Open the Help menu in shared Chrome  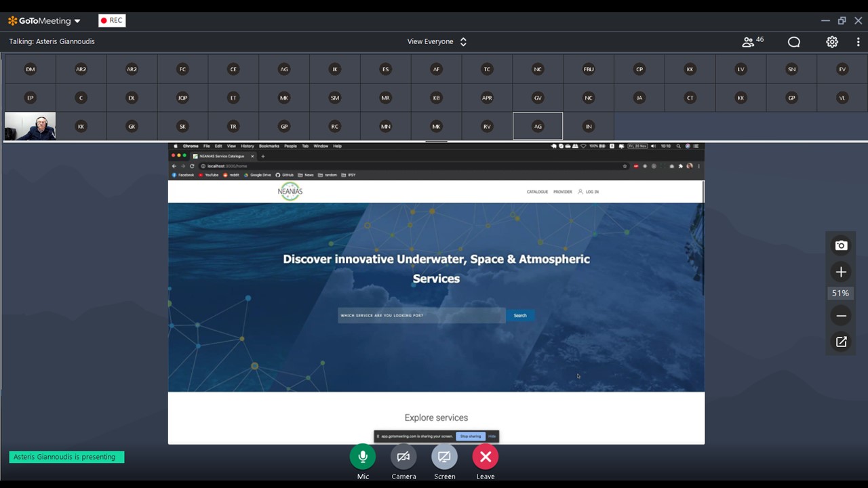click(337, 146)
